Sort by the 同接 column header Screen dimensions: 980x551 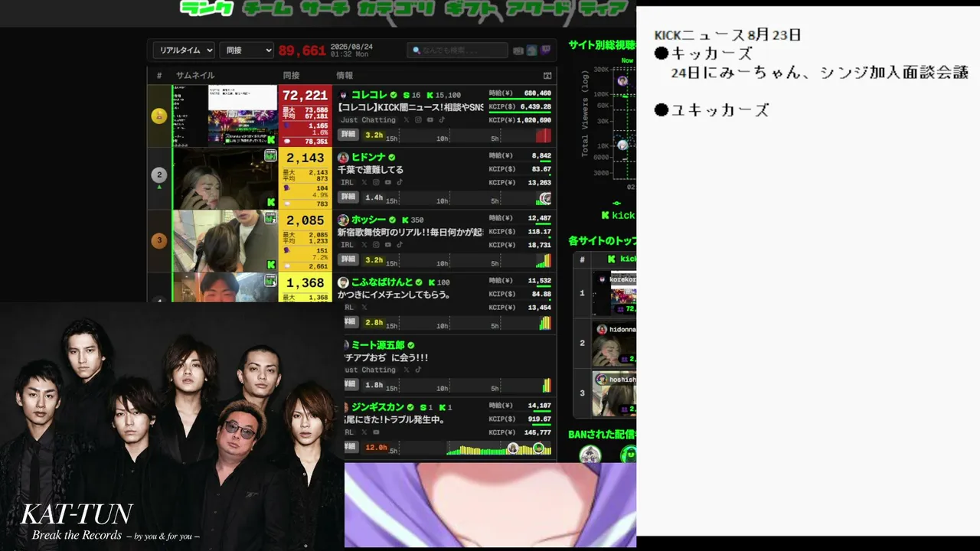tap(291, 76)
